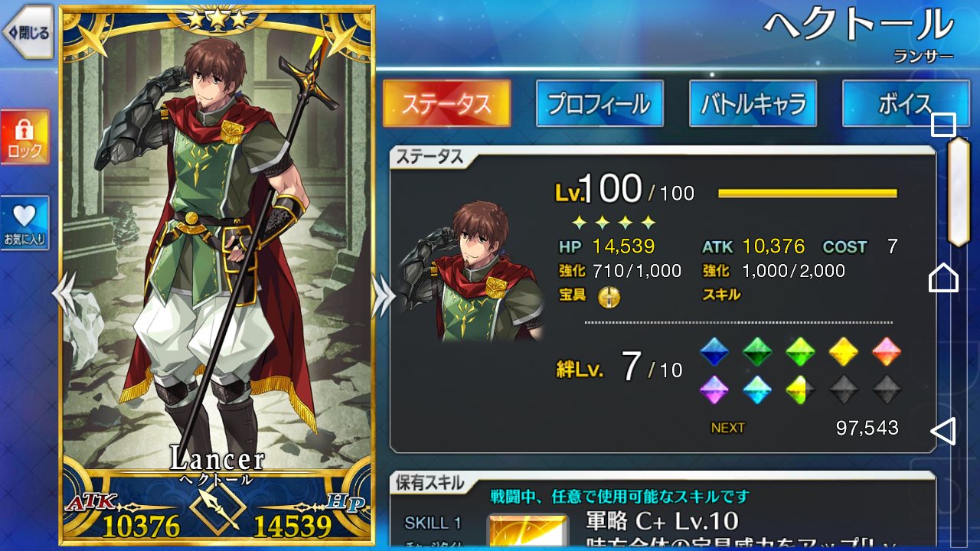
Task: Open the プロフィール tab
Action: (599, 103)
